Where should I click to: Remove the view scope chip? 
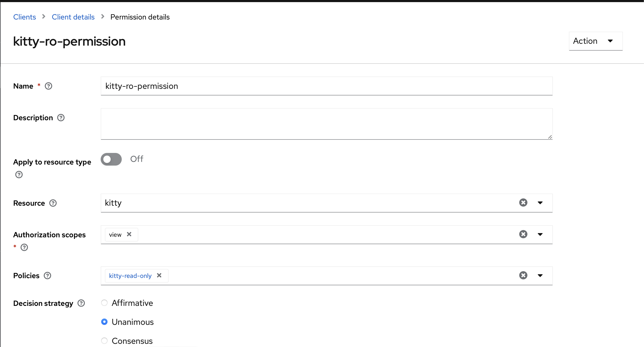point(129,234)
